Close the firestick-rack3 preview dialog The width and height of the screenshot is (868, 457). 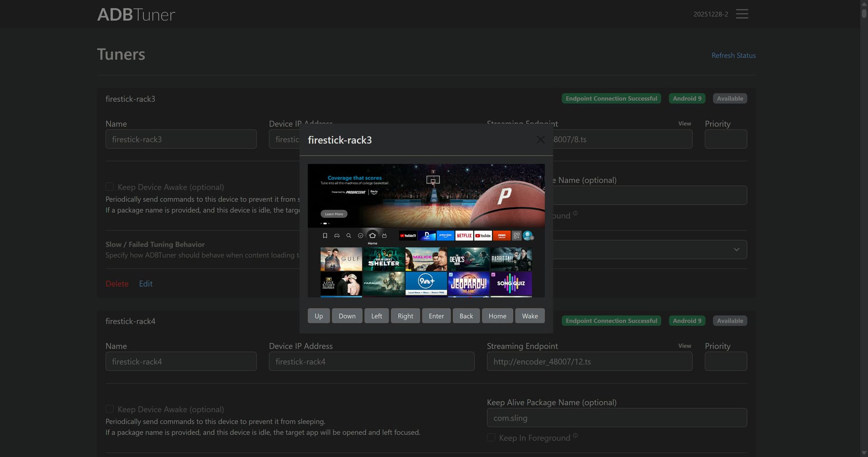(x=540, y=140)
